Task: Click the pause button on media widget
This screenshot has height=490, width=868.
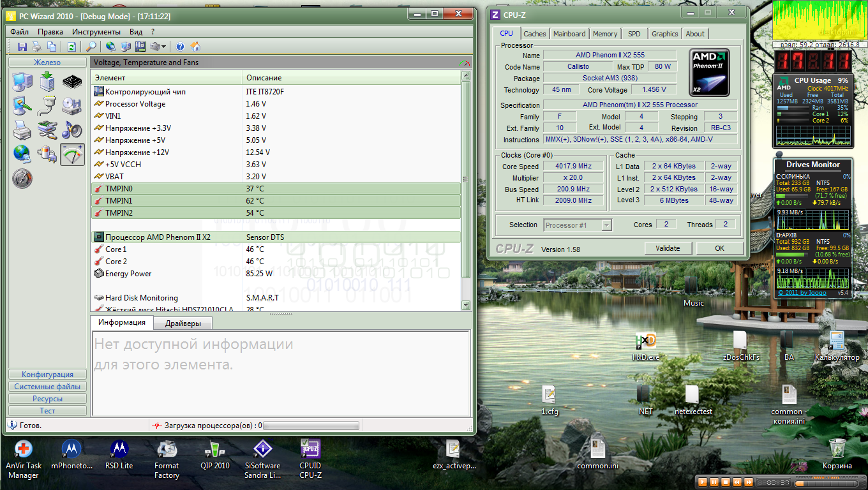Action: pyautogui.click(x=714, y=482)
